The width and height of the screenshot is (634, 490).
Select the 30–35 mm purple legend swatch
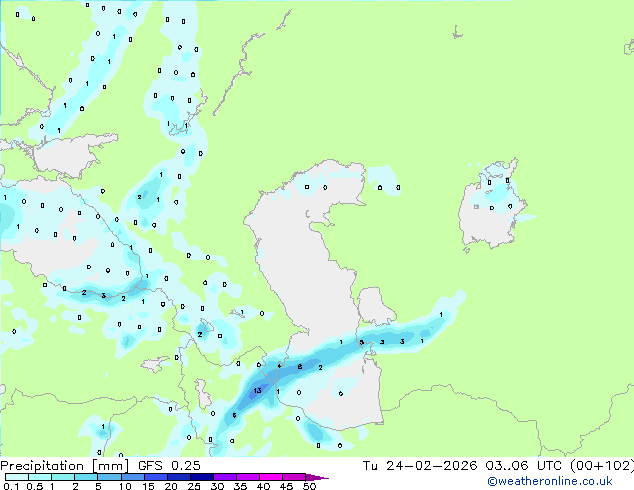click(x=224, y=477)
